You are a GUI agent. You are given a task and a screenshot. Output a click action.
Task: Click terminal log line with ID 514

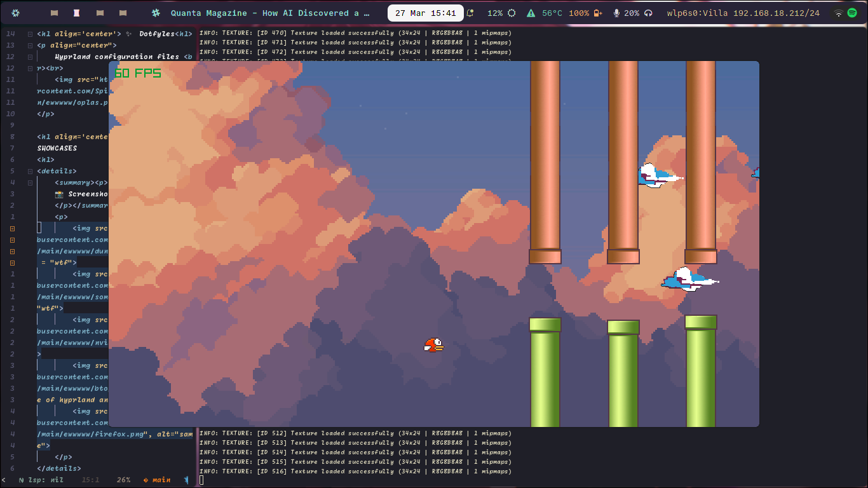355,452
